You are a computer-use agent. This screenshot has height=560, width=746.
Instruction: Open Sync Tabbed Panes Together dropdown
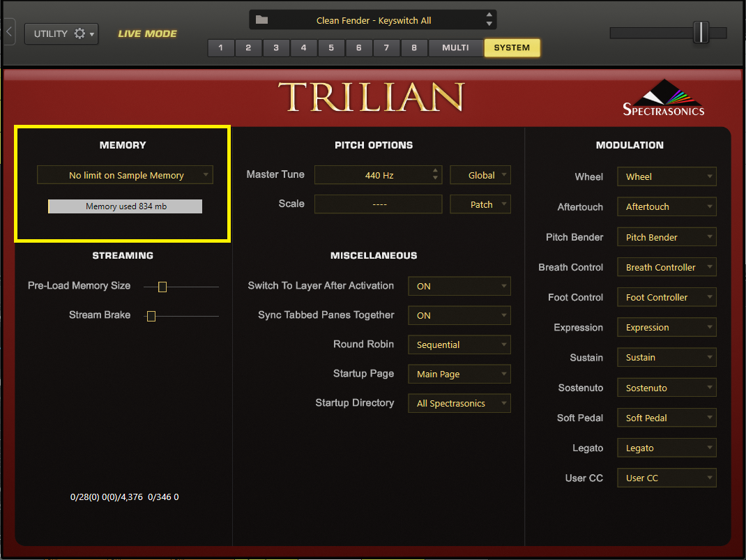pos(459,315)
